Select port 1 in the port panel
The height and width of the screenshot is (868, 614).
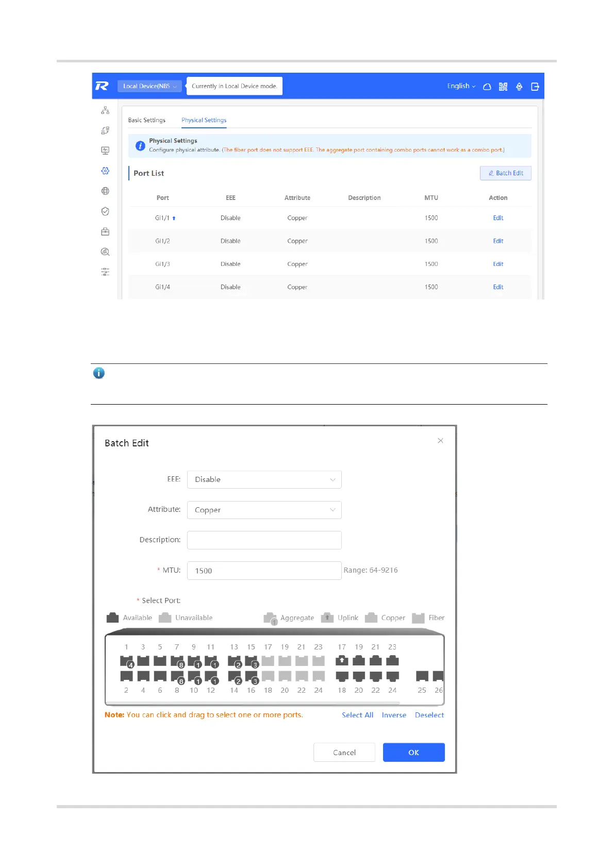[126, 661]
